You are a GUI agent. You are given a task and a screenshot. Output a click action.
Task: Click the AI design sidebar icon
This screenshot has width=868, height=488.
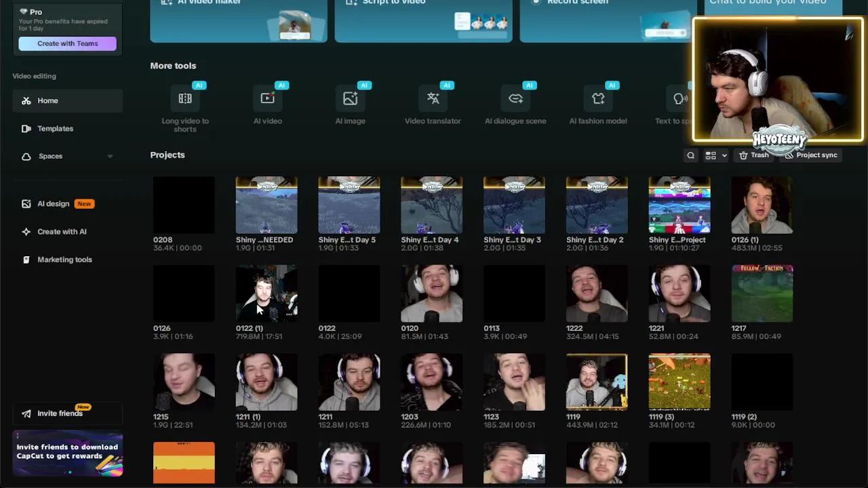click(26, 203)
